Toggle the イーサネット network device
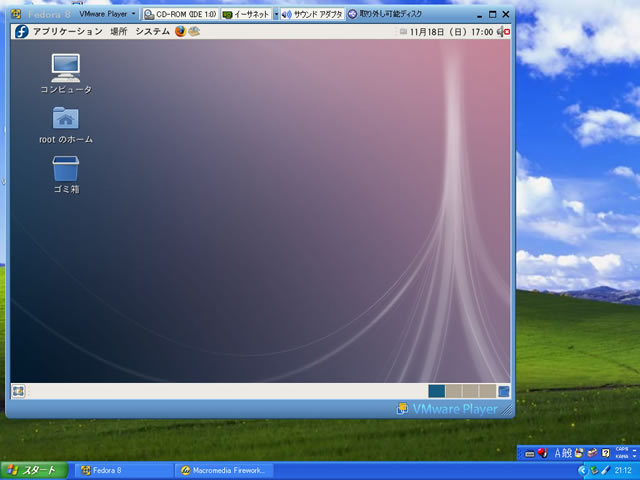 coord(246,14)
